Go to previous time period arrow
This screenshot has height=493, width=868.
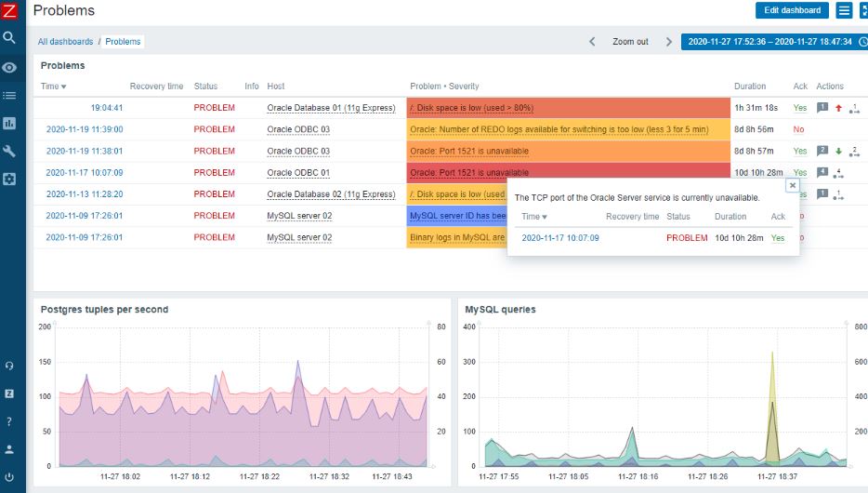click(x=592, y=42)
